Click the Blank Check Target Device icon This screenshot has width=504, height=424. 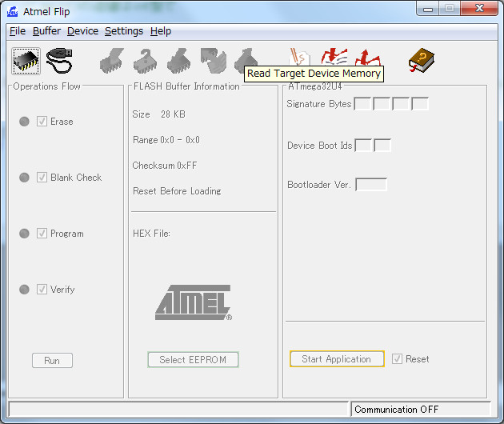(x=146, y=61)
